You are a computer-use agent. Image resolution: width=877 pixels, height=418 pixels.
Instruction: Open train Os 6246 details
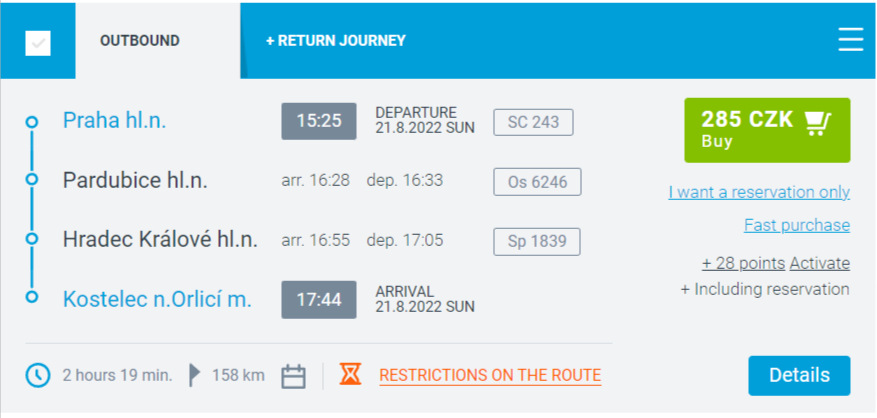tap(537, 182)
